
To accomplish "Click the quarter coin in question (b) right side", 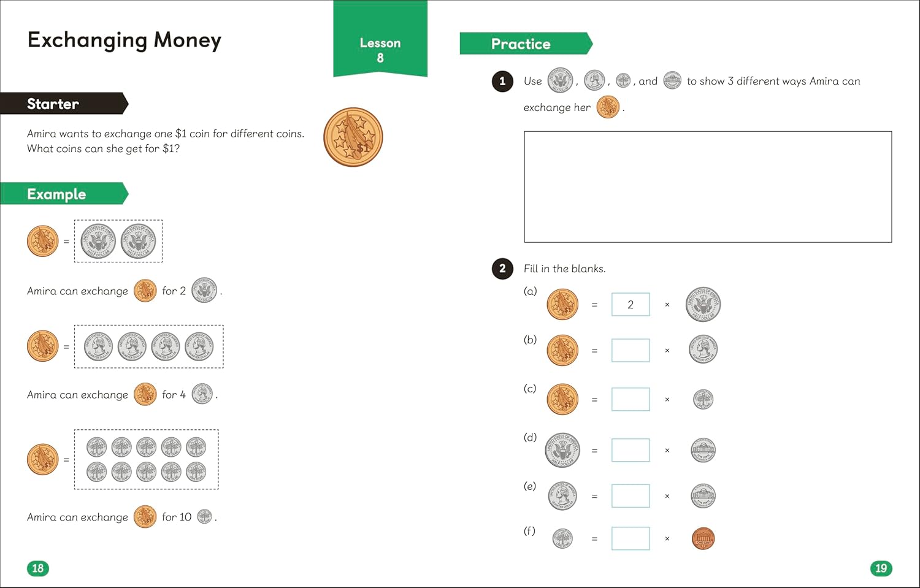I will (703, 349).
